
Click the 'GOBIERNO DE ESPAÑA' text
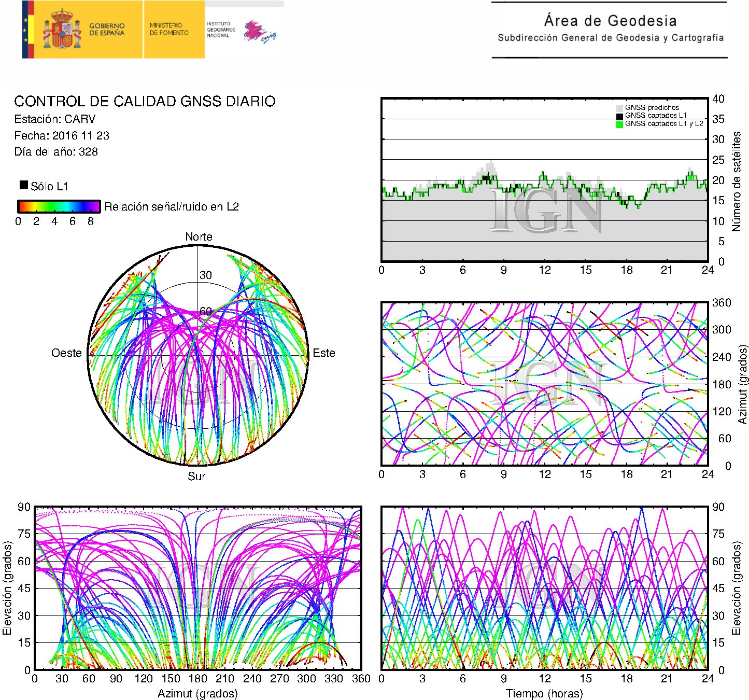click(107, 29)
